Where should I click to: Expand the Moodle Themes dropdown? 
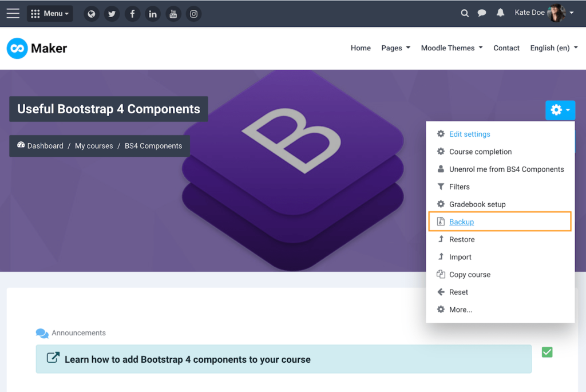(x=452, y=48)
